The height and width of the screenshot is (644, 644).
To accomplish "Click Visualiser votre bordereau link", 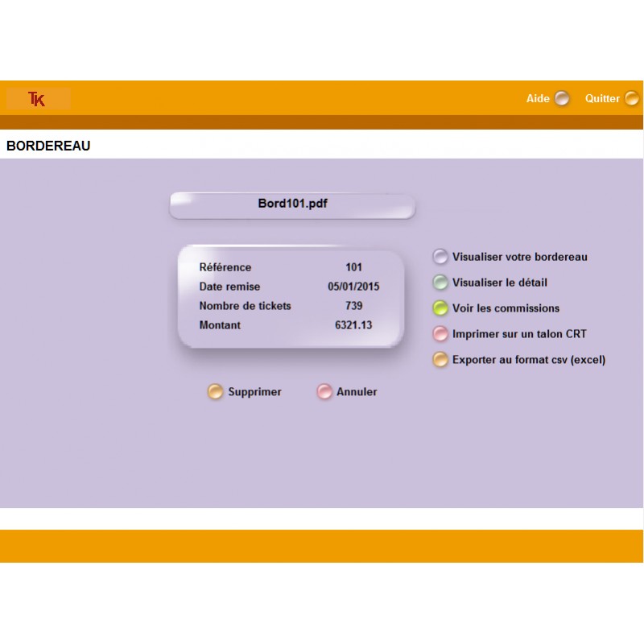I will (x=519, y=257).
